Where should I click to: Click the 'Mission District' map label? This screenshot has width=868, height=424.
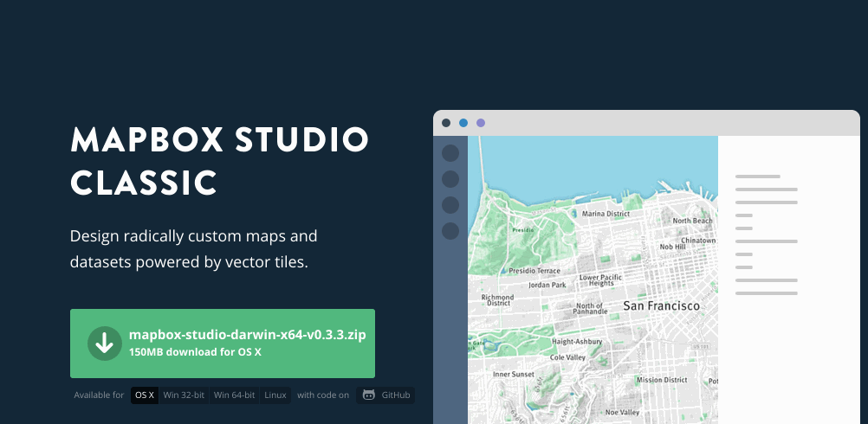click(662, 380)
